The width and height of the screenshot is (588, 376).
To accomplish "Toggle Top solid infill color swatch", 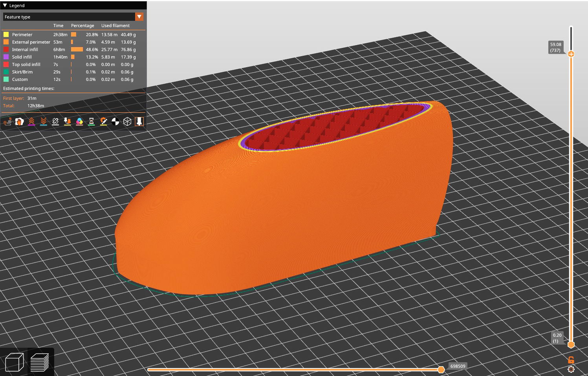I will (6, 64).
